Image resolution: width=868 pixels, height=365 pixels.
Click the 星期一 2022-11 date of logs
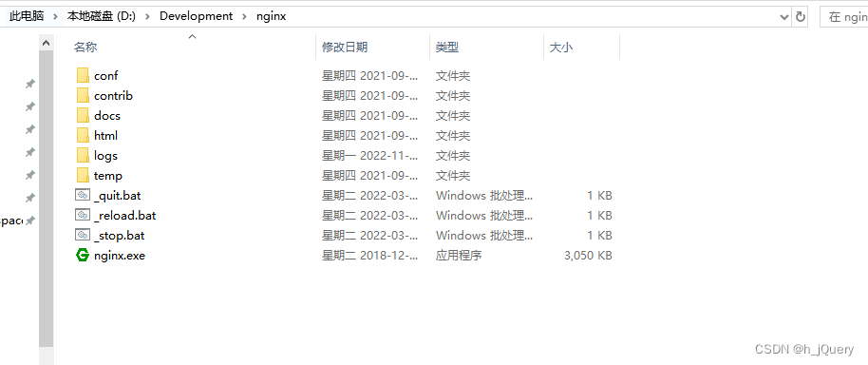[369, 156]
